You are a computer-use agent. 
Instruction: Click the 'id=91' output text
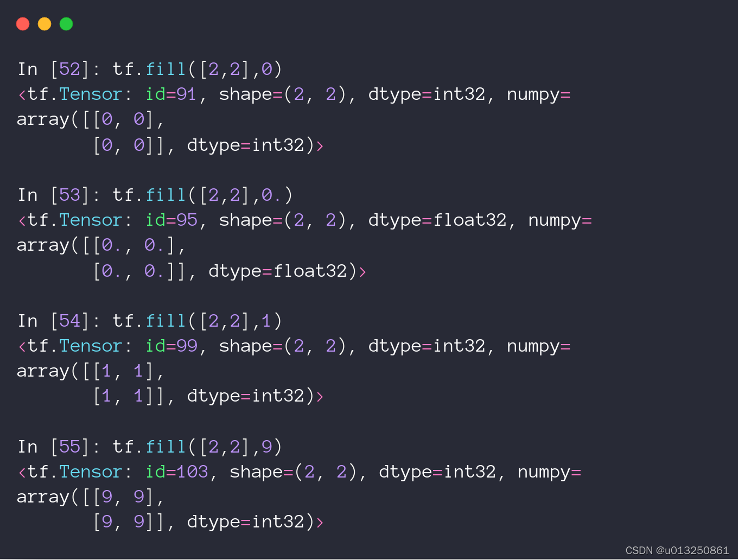coord(170,94)
